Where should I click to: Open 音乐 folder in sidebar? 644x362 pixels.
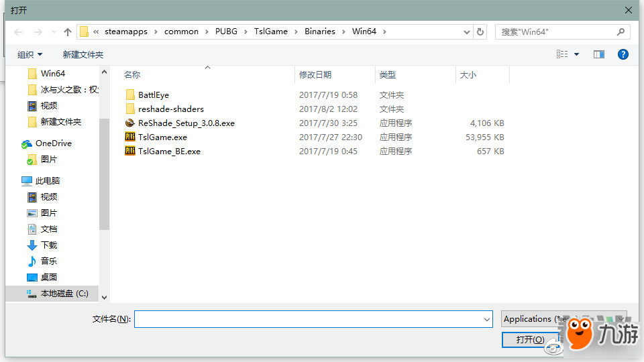click(42, 261)
